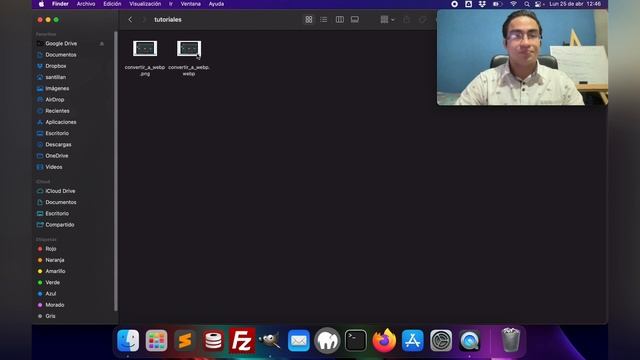Open Descargas in sidebar
640x360 pixels.
coord(58,144)
